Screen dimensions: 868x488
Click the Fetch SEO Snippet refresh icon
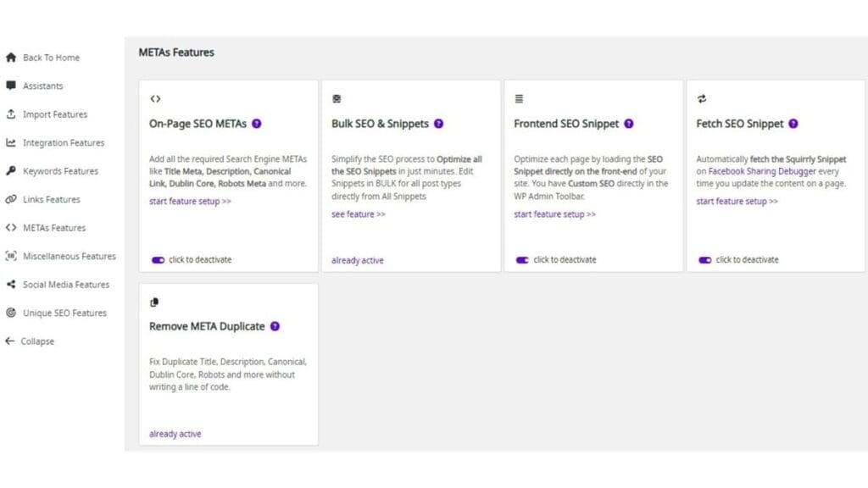pyautogui.click(x=700, y=97)
